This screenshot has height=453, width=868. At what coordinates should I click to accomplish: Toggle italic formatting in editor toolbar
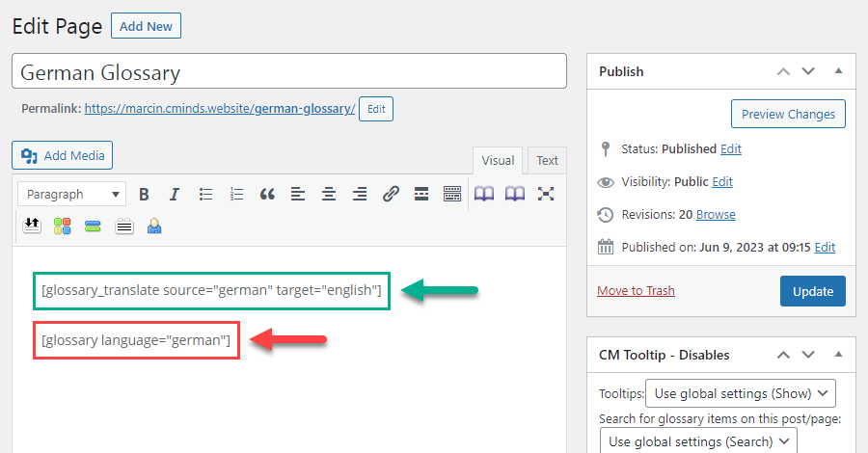pos(175,194)
